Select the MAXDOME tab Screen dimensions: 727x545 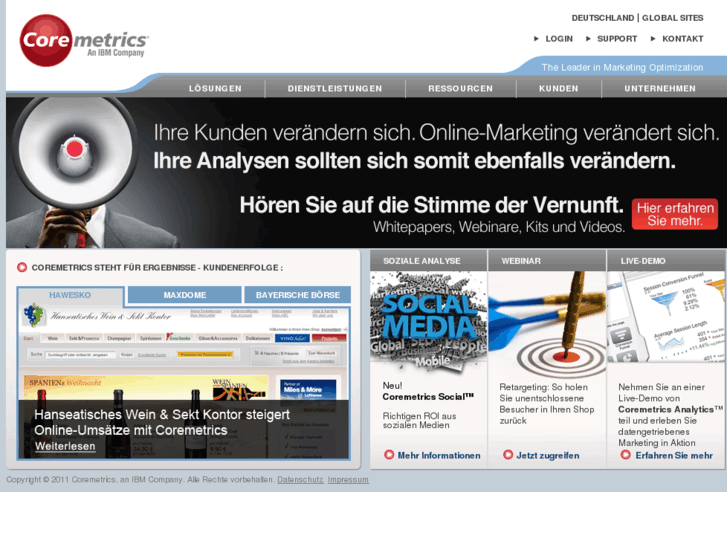point(185,295)
